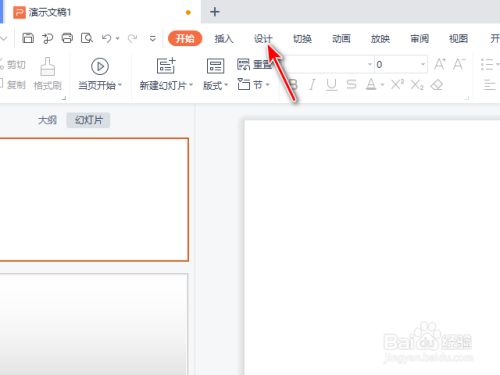Go to the 放映 tab
This screenshot has width=500, height=375.
click(x=380, y=39)
